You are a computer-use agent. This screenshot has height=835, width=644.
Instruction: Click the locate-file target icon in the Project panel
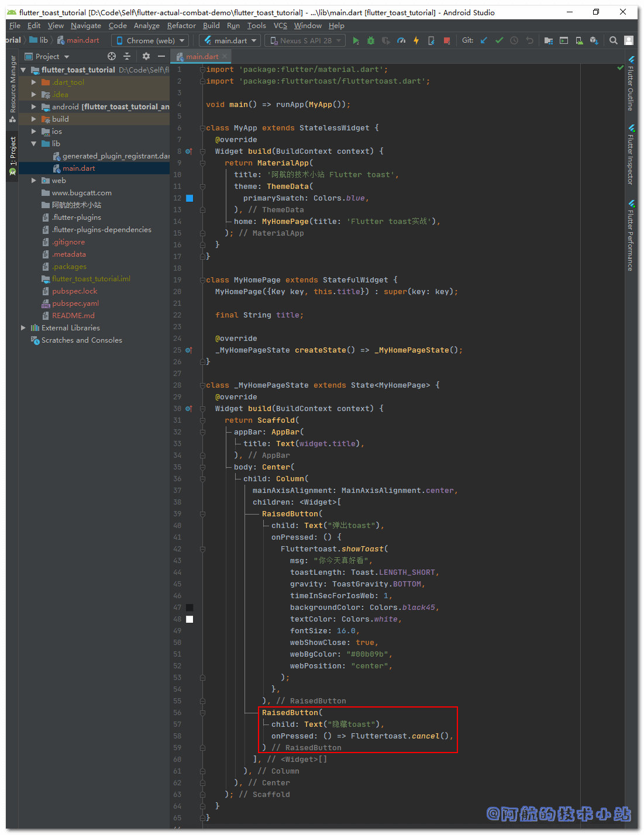pos(112,56)
